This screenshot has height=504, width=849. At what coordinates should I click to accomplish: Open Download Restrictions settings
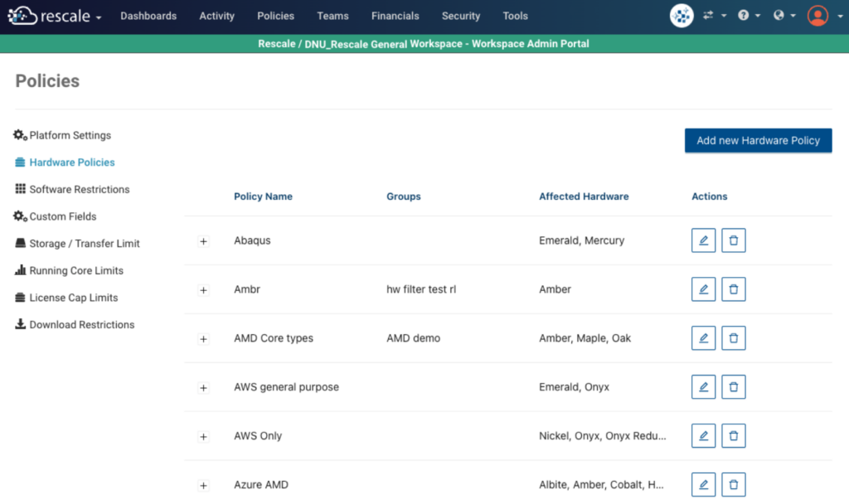[81, 325]
